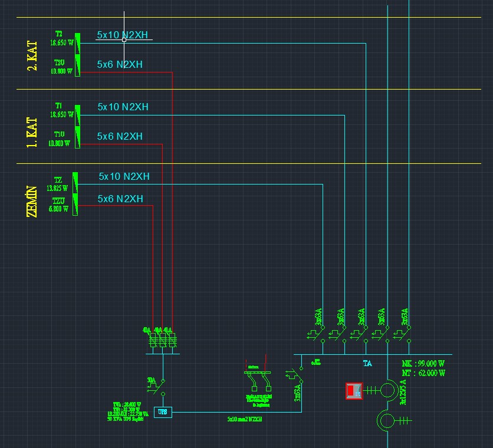
Task: Click the 5x10 mm2 cable label near UPS
Action: 245,419
